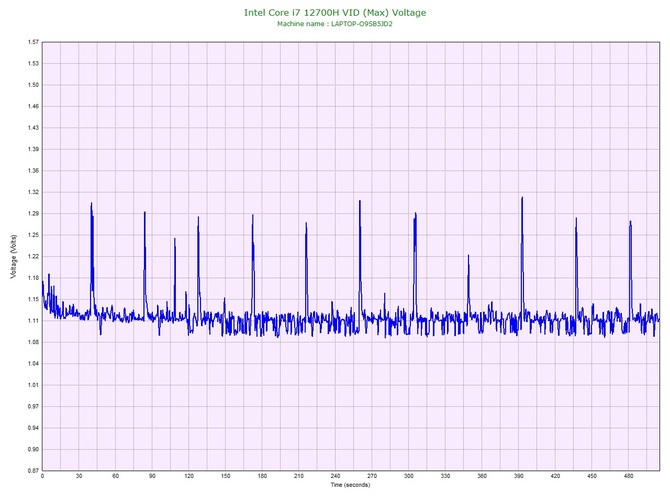Viewport: 670px width, 502px height.
Task: Select the 450 seconds time tick label
Action: [592, 476]
